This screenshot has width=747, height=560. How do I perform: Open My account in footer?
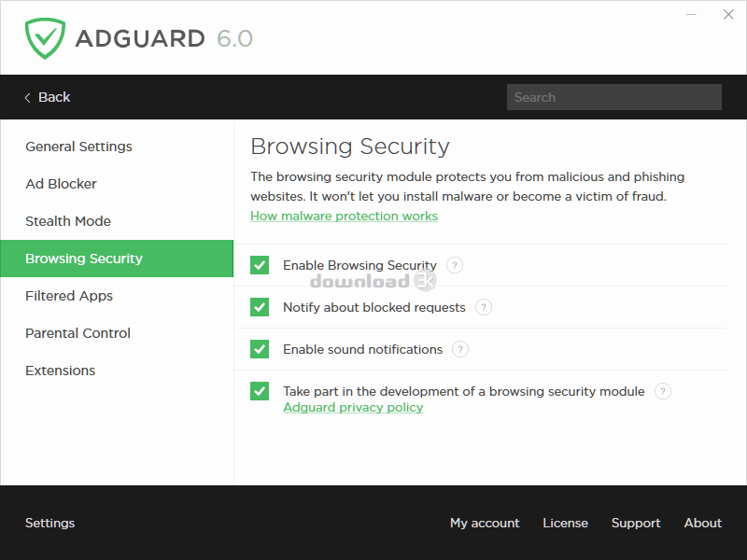click(x=485, y=523)
